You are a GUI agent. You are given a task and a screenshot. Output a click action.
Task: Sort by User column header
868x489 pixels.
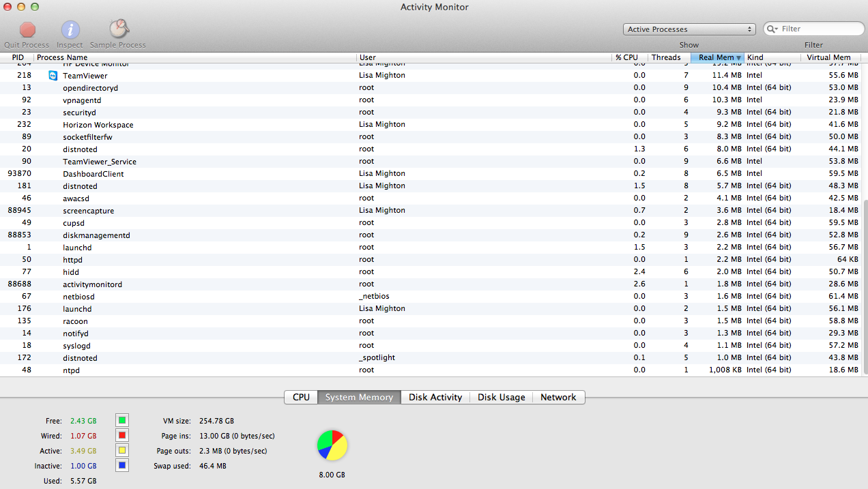tap(484, 58)
